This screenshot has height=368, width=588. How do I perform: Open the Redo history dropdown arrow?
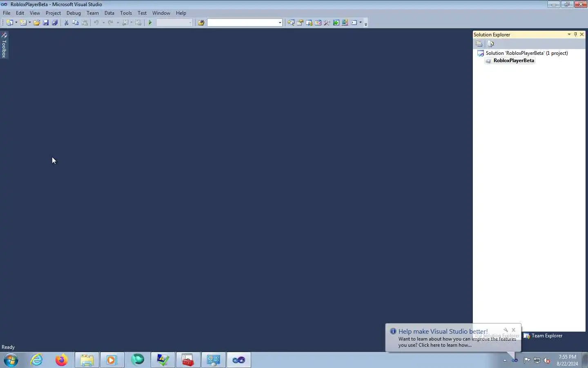coord(118,23)
